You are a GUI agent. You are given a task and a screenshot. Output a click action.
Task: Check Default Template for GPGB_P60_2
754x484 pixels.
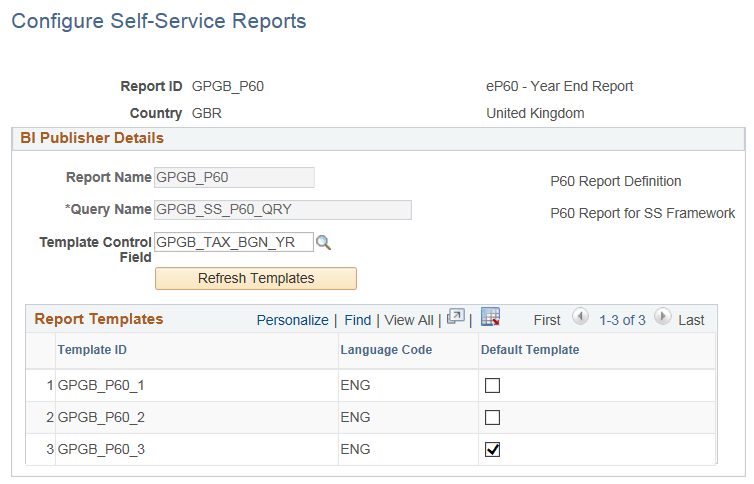coord(492,417)
